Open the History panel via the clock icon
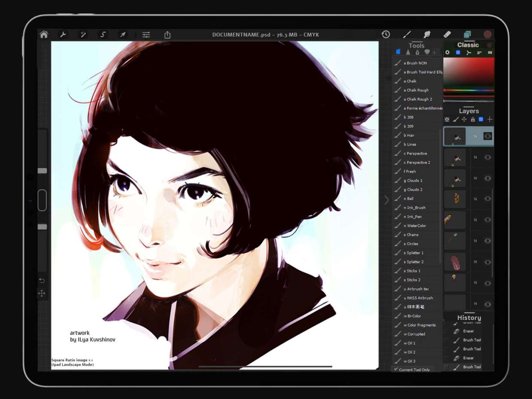Image resolution: width=532 pixels, height=399 pixels. point(385,34)
